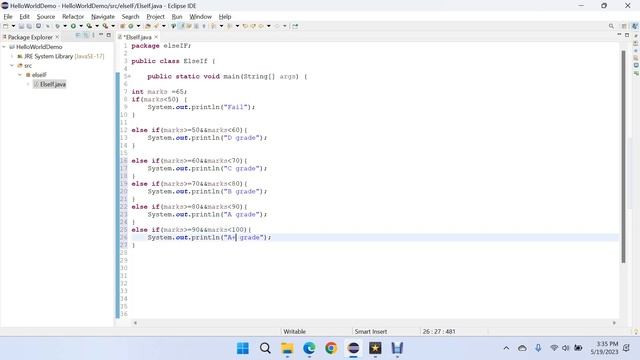Image resolution: width=640 pixels, height=360 pixels.
Task: Run the program with green Run icon
Action: pos(73,26)
